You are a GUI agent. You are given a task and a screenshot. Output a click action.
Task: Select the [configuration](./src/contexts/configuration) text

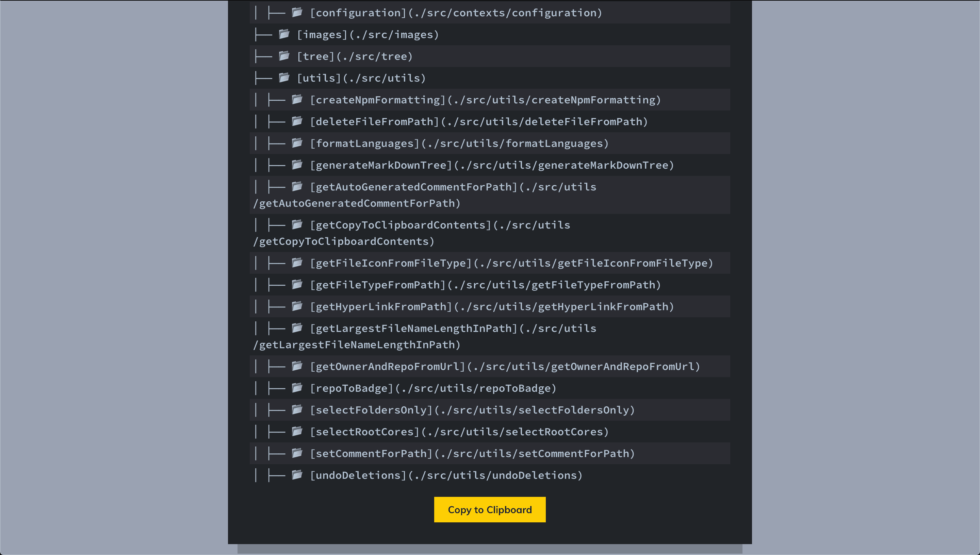pyautogui.click(x=456, y=13)
